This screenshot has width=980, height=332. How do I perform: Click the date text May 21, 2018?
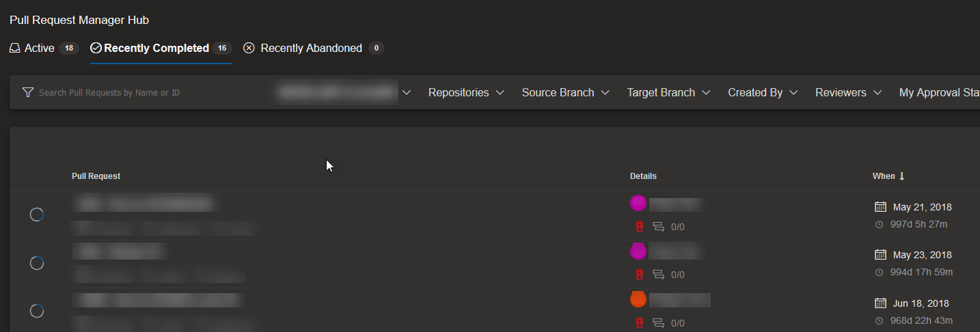point(922,207)
